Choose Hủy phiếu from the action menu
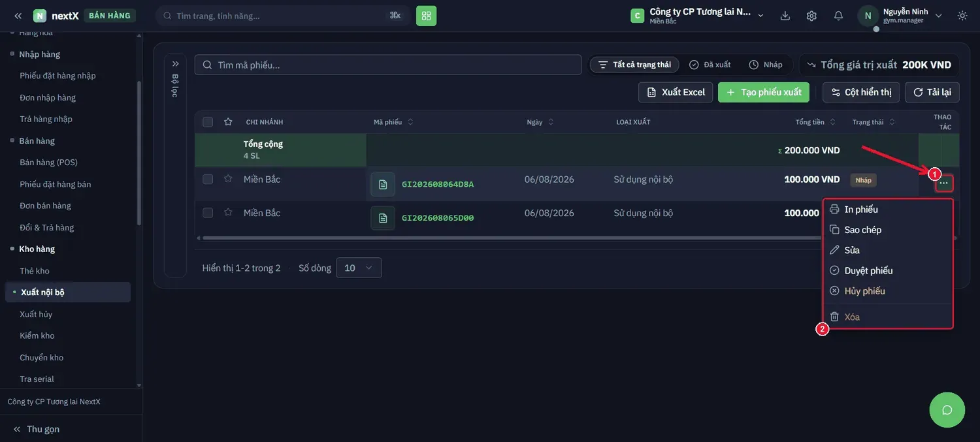Screen dimensions: 980x442 pos(888,291)
